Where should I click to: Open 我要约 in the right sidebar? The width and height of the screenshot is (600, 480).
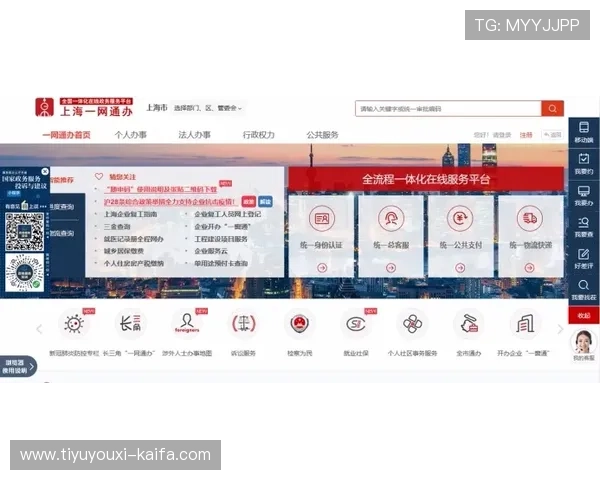point(584,164)
